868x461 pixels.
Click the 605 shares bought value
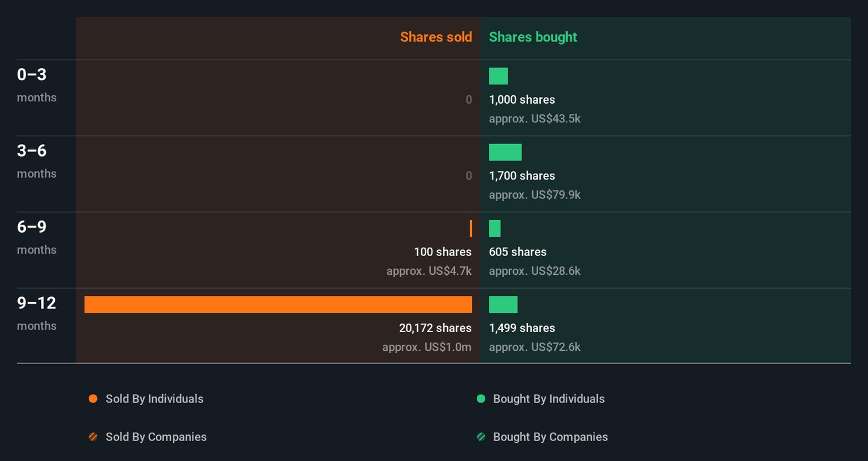[518, 252]
